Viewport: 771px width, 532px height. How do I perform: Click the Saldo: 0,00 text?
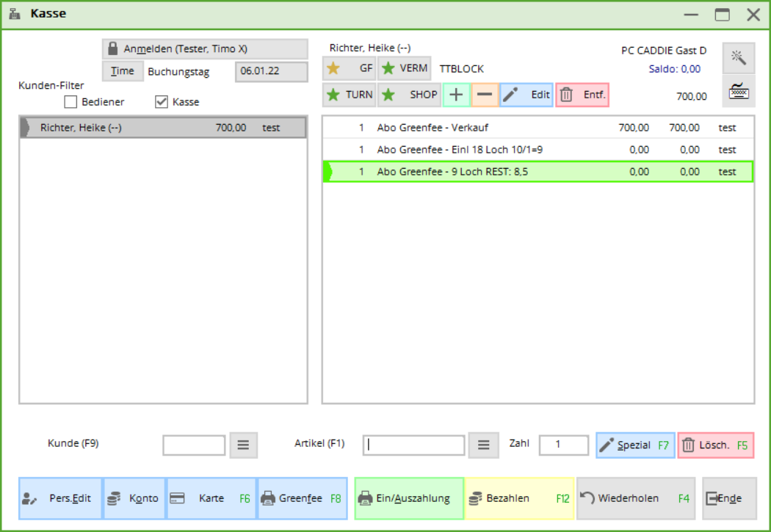click(x=674, y=69)
